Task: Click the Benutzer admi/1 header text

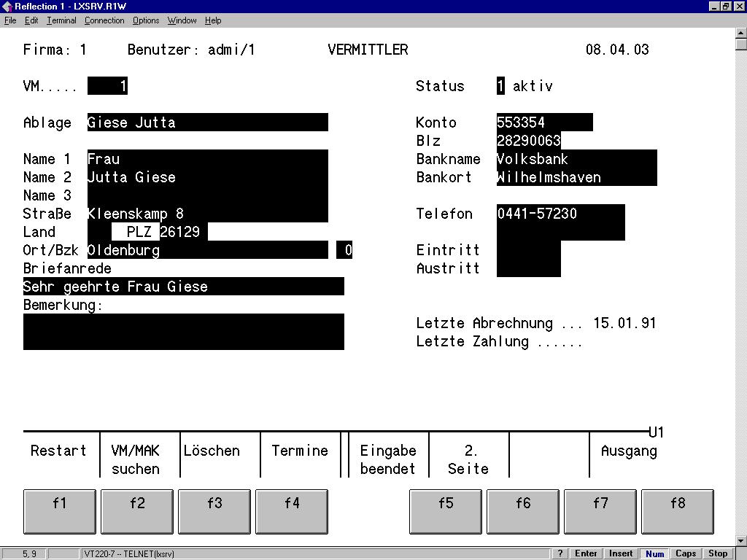Action: click(191, 50)
